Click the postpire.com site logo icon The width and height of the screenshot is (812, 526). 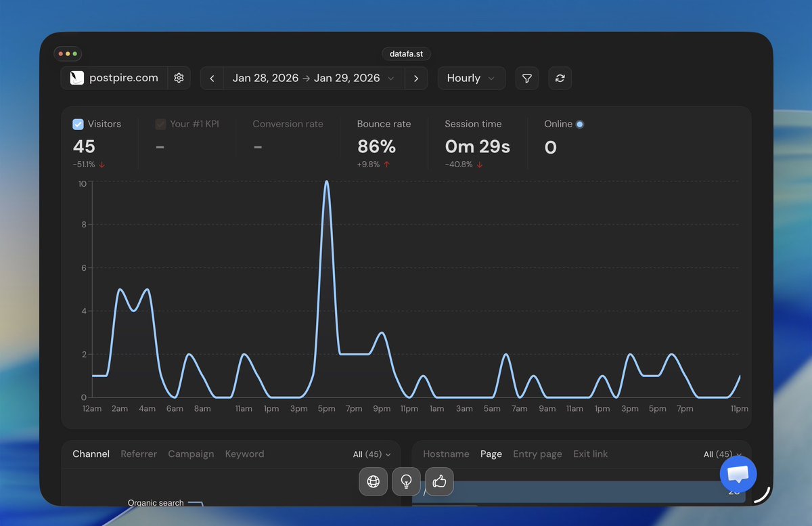point(77,78)
